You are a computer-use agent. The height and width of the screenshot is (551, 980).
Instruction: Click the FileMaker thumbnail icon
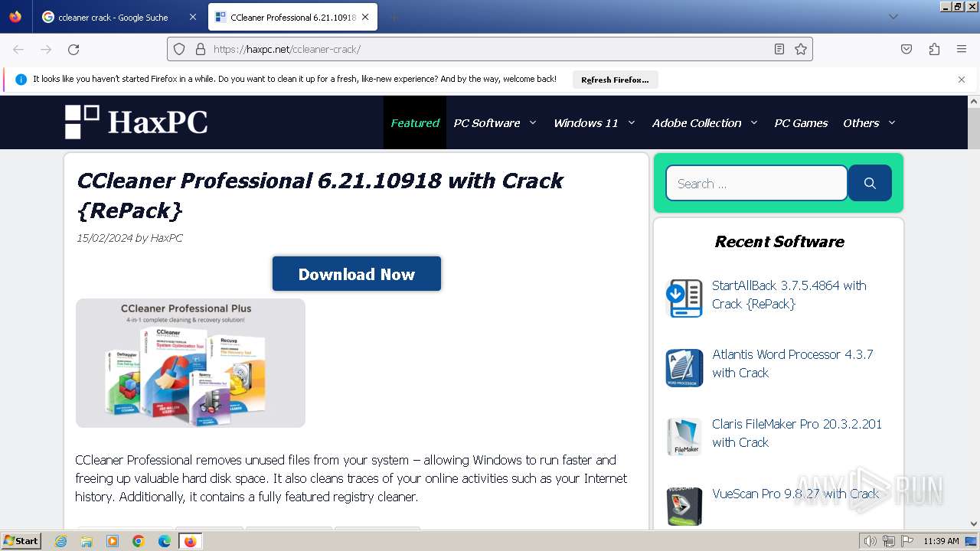pos(684,437)
